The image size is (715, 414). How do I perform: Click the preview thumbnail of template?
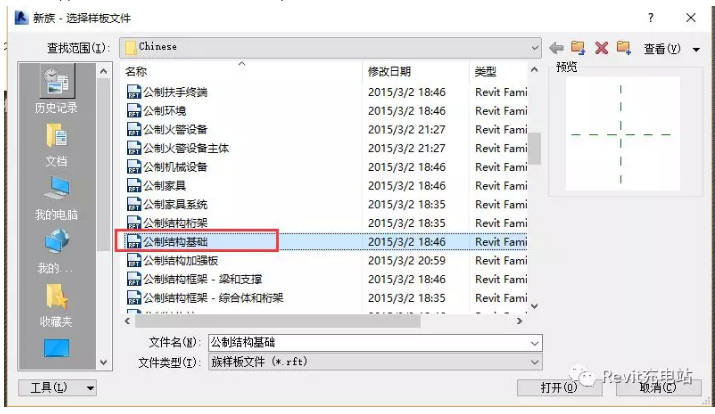[x=622, y=134]
